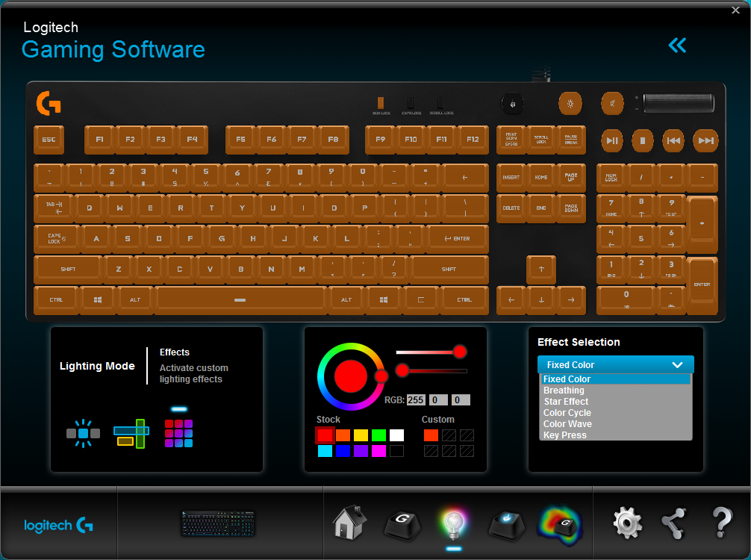Viewport: 751px width, 560px height.
Task: Pick the red stock color swatch
Action: click(325, 435)
